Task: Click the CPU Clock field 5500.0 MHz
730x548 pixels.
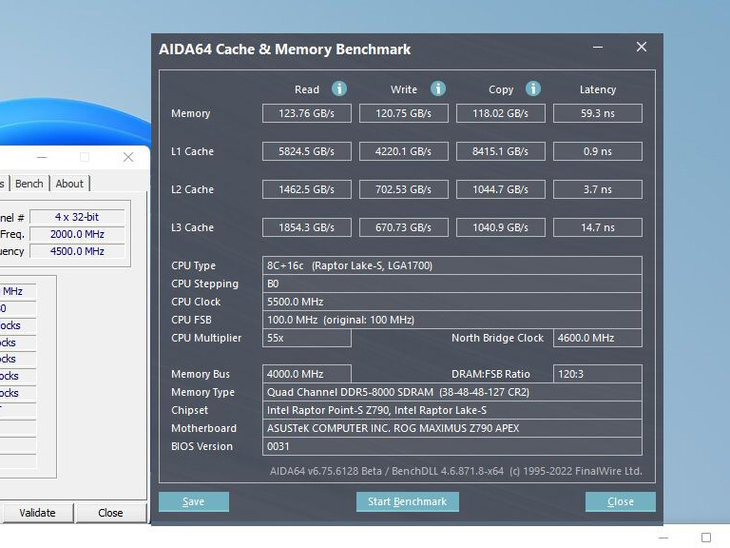Action: 452,302
